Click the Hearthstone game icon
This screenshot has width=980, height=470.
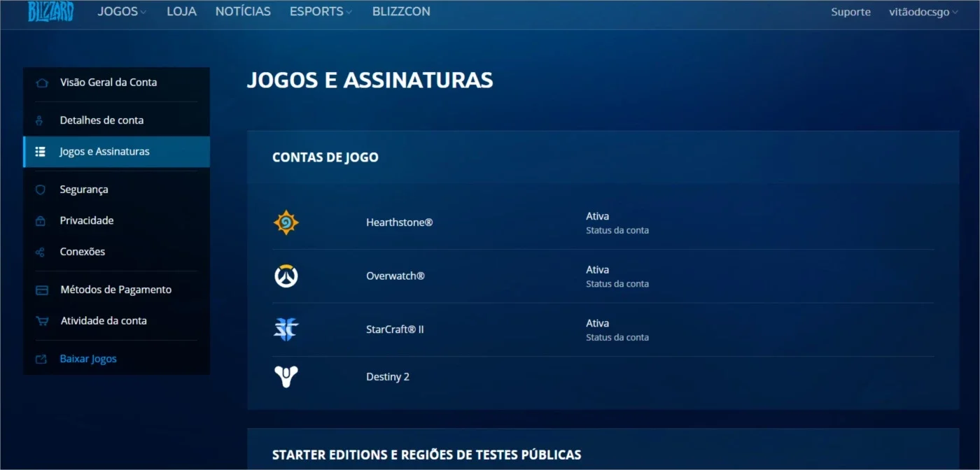(286, 222)
